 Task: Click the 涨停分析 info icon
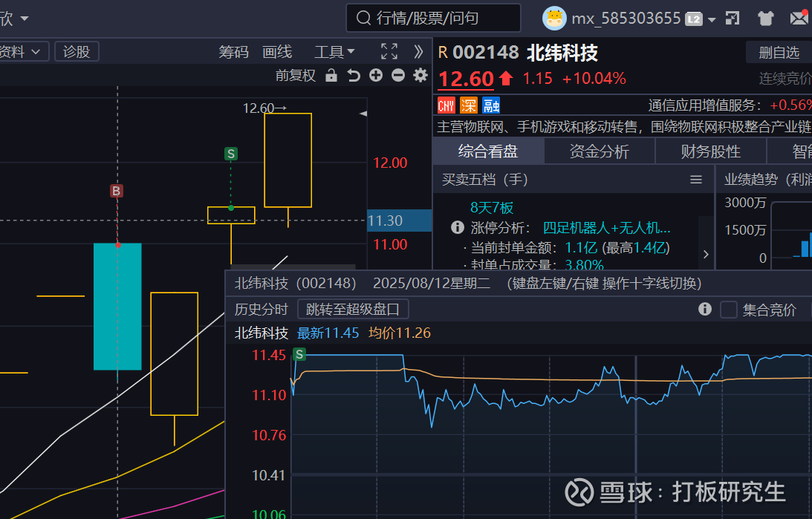tap(458, 227)
